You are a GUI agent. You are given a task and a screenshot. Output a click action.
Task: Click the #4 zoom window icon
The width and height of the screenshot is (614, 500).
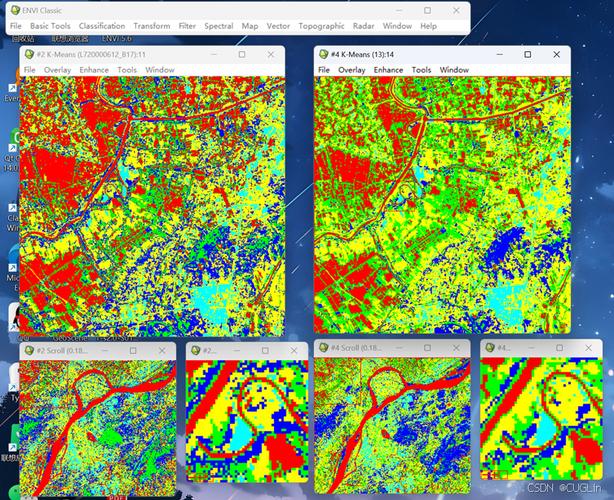tap(490, 347)
